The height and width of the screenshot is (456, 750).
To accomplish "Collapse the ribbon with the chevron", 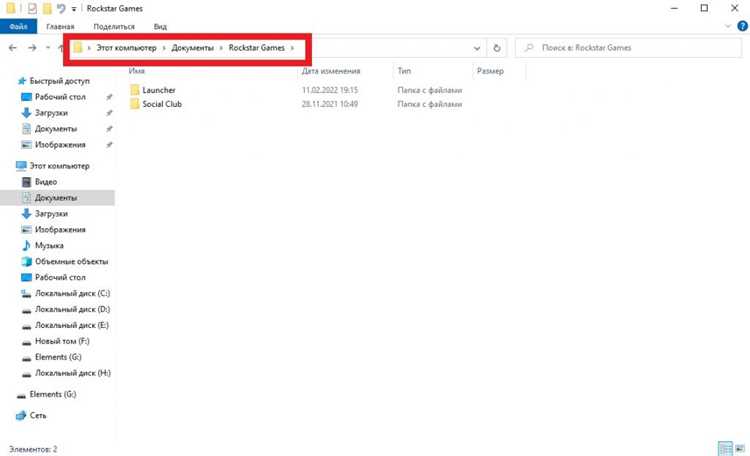I will tap(728, 26).
